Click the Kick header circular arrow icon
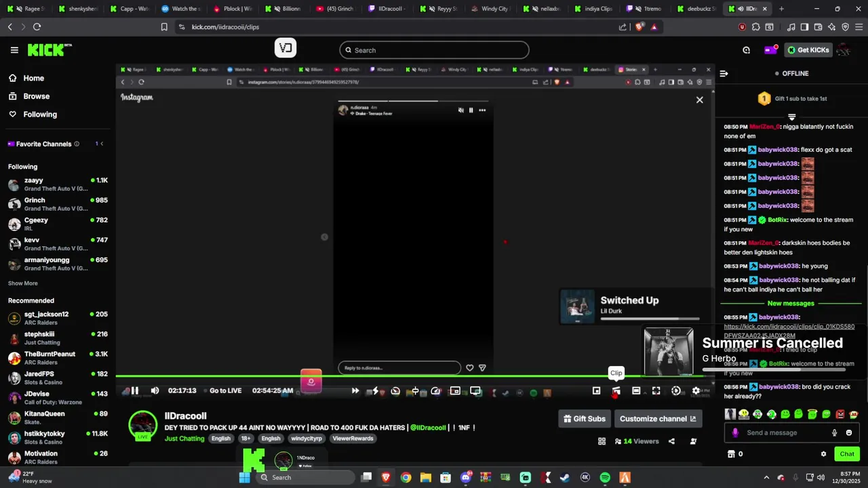This screenshot has height=488, width=868. pos(746,50)
